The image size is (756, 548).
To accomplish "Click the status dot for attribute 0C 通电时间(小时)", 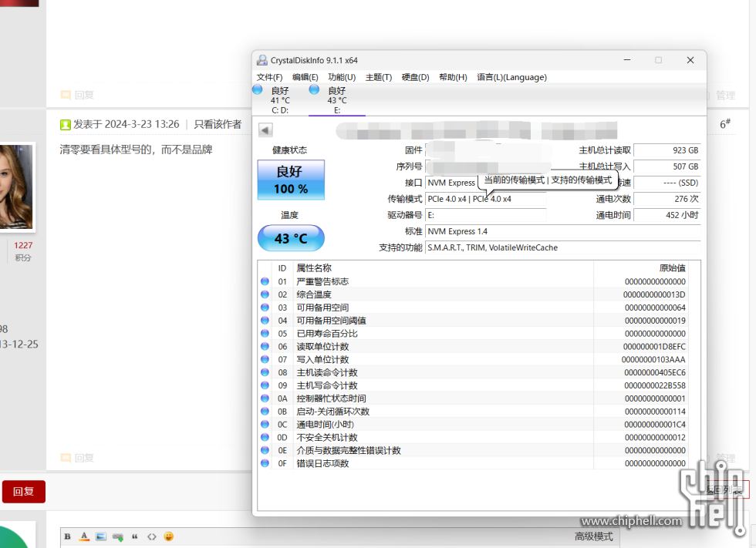I will coord(265,424).
